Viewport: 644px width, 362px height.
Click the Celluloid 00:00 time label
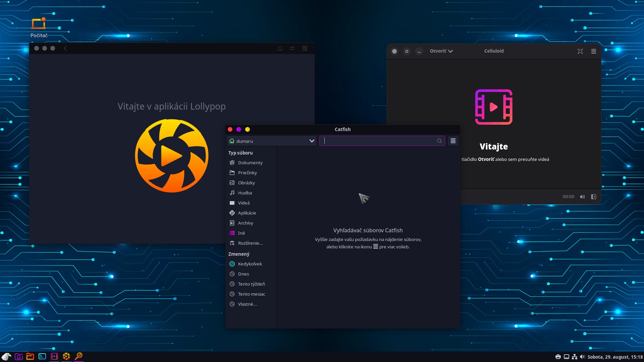(x=569, y=197)
